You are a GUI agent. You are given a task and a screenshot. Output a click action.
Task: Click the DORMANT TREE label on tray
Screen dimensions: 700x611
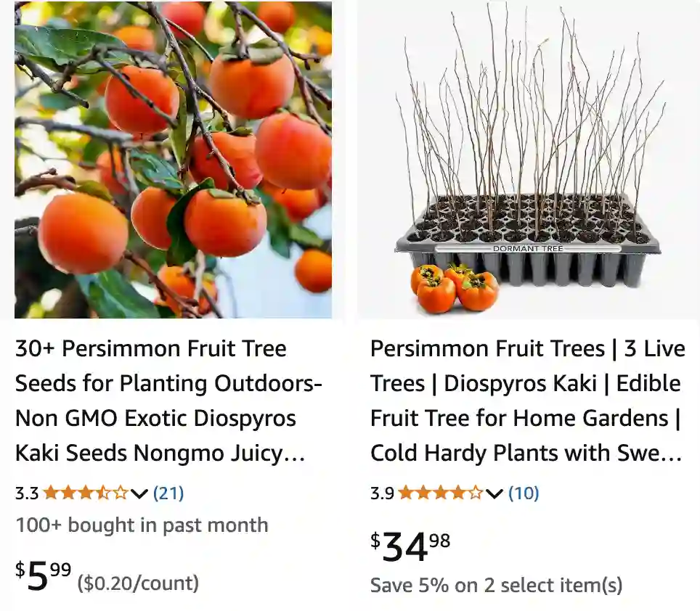[528, 249]
